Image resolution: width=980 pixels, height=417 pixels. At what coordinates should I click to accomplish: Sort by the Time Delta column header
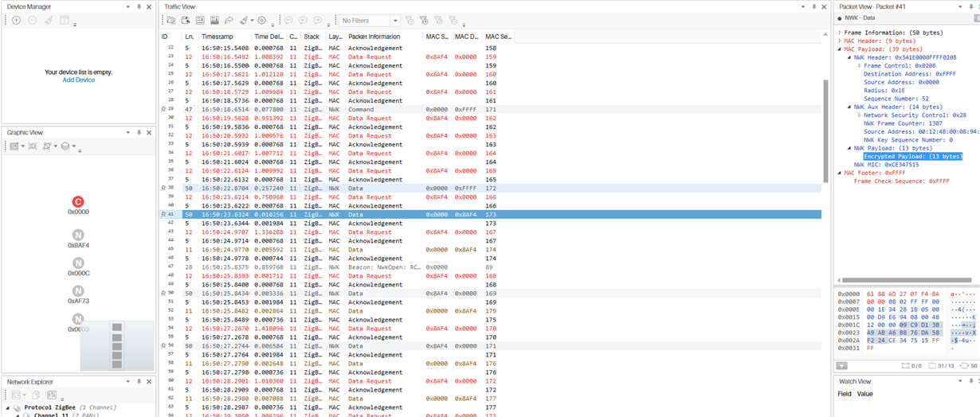point(269,37)
